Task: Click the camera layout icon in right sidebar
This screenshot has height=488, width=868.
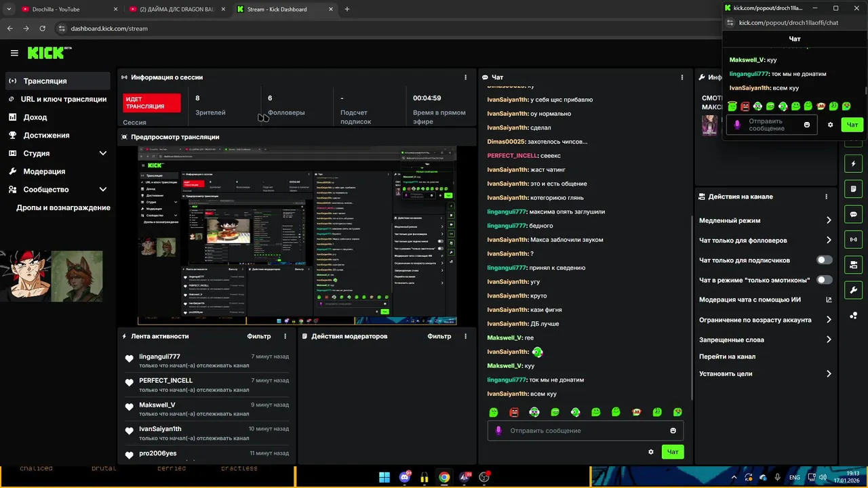Action: pos(853,264)
